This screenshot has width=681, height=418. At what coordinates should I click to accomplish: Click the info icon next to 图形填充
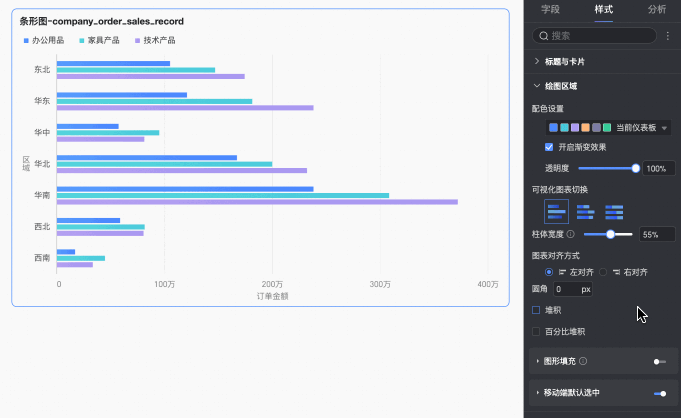pyautogui.click(x=582, y=361)
